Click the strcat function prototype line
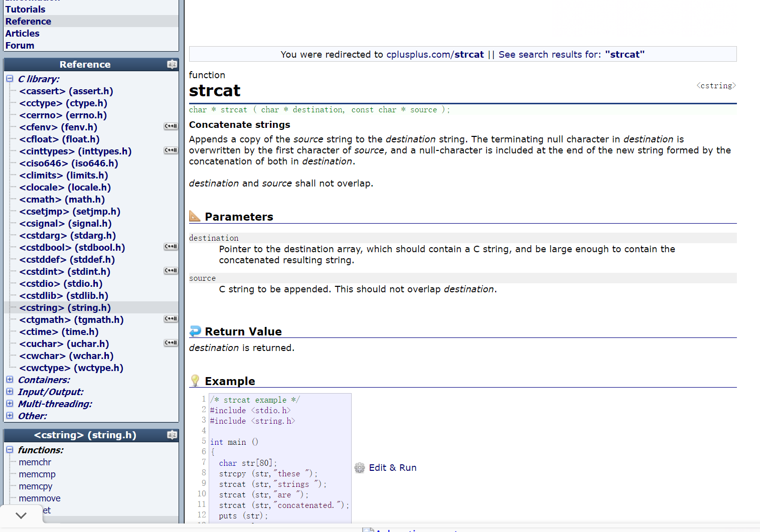This screenshot has height=532, width=760. (x=320, y=110)
